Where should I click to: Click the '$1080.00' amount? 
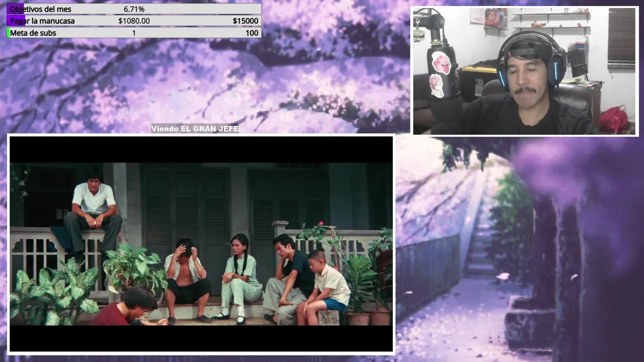[x=134, y=21]
